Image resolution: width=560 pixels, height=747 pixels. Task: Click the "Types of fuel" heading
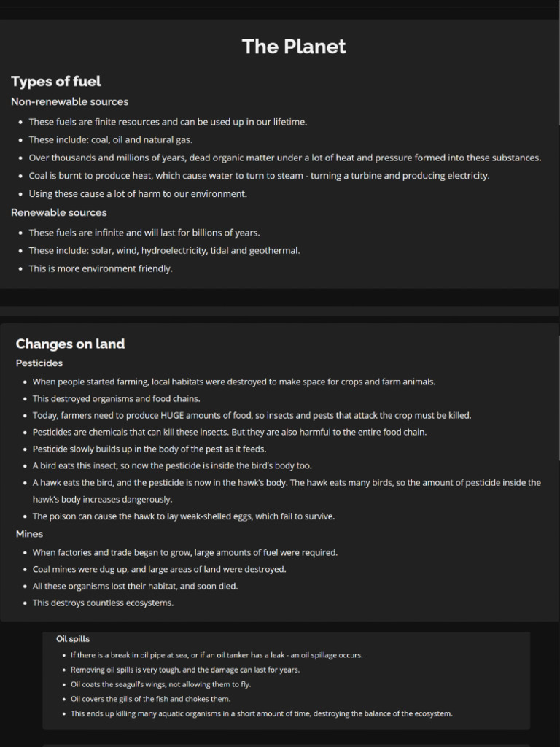coord(56,82)
